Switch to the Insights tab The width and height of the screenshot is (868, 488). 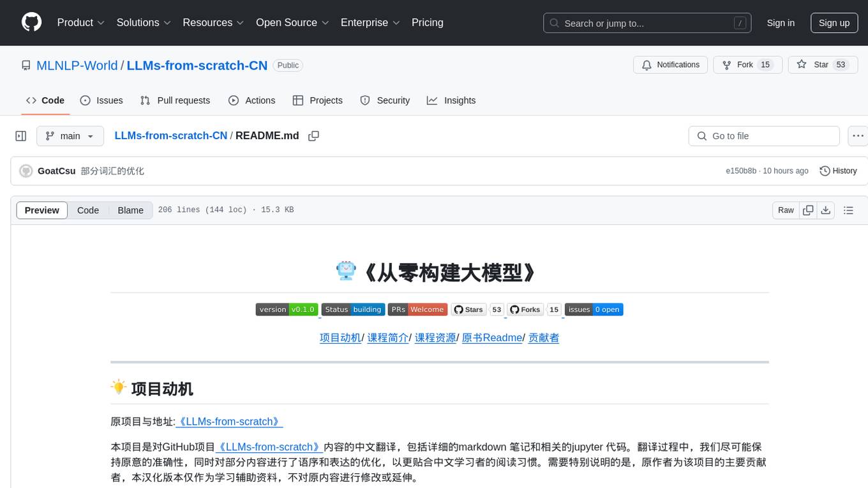pyautogui.click(x=451, y=100)
